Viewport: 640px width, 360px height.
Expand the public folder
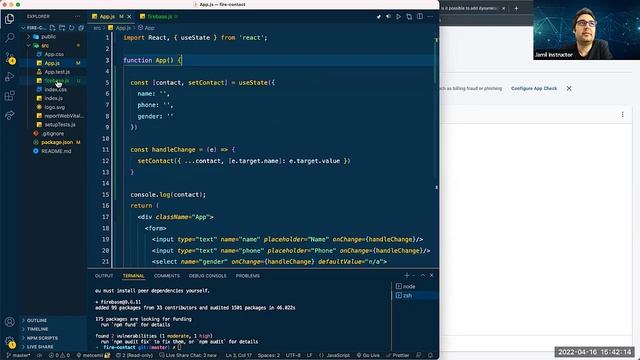point(49,36)
